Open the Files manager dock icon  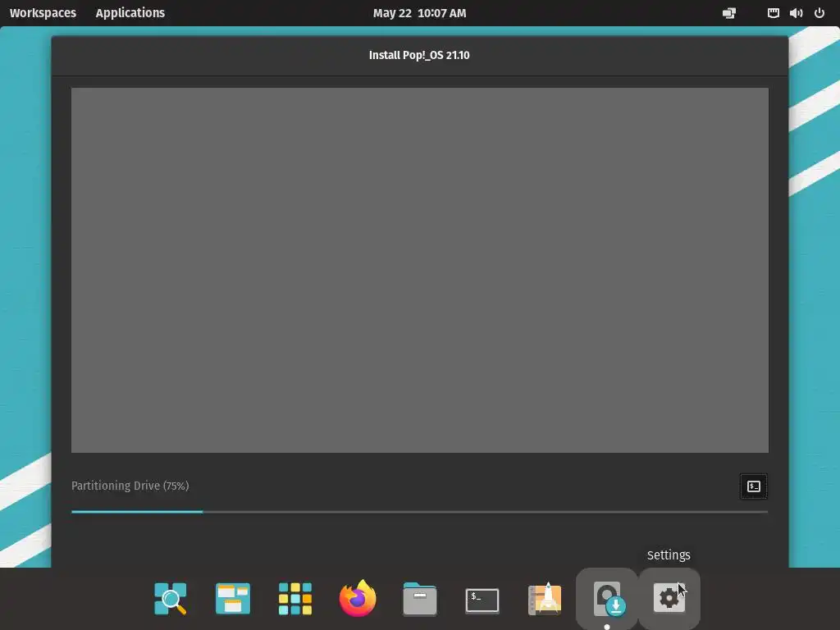click(x=419, y=598)
